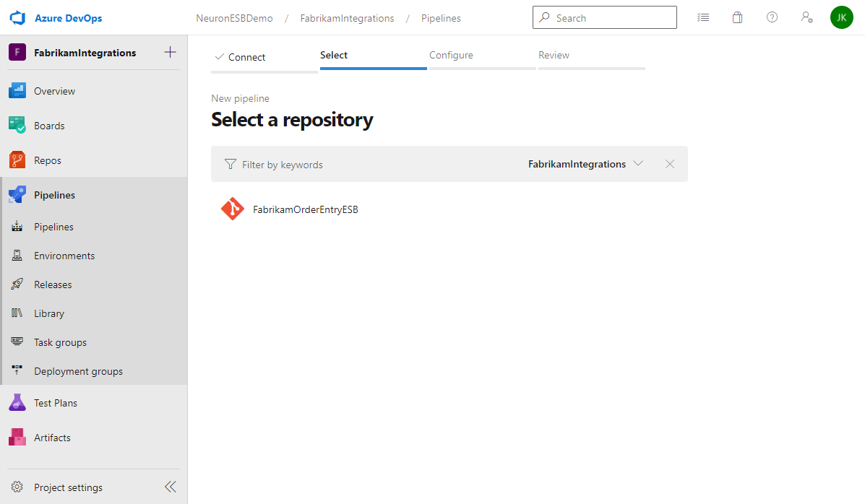Go to the Pipelines breadcrumb
Screen dimensions: 865x504
tap(441, 18)
